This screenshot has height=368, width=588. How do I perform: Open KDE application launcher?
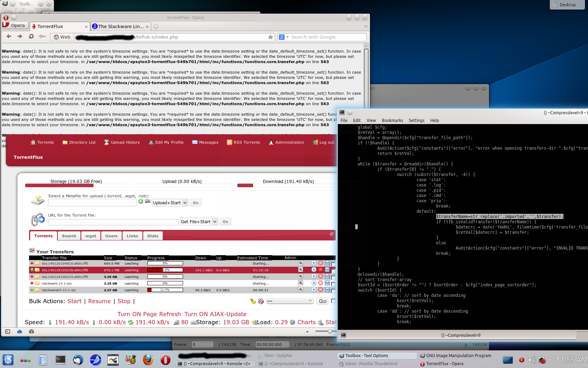click(8, 360)
